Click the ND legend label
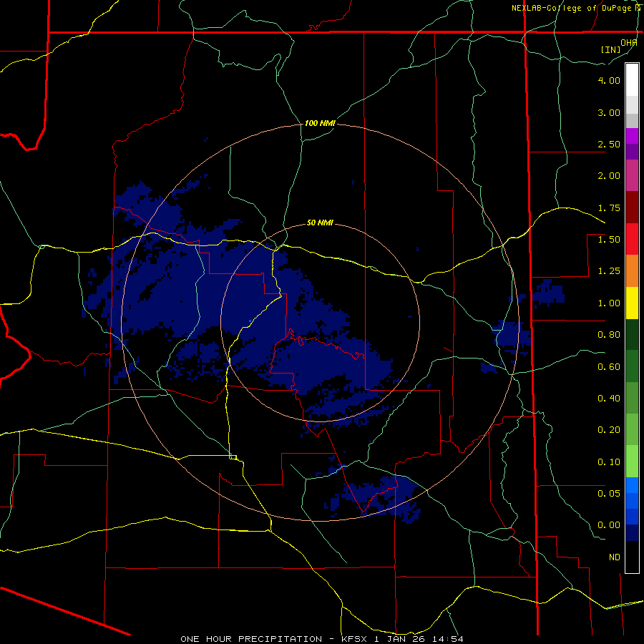This screenshot has width=644, height=644. (615, 557)
